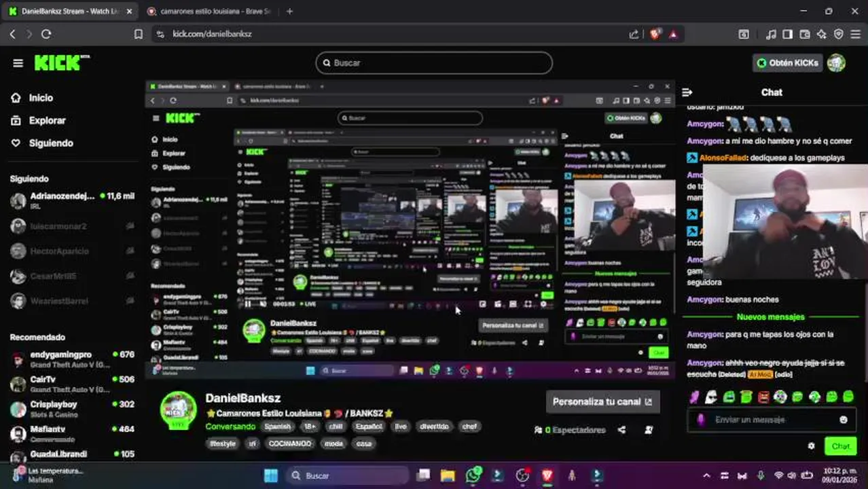Close the DanielBanksz Stream tab

pyautogui.click(x=129, y=12)
